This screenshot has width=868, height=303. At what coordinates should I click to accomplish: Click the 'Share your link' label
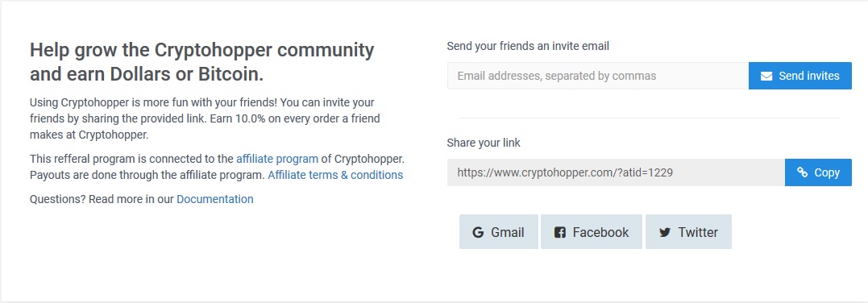484,143
